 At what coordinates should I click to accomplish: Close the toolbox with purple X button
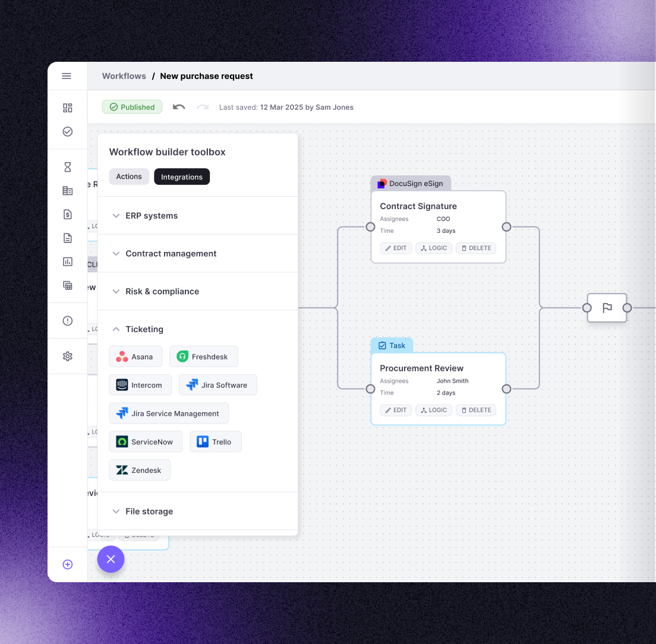tap(111, 559)
